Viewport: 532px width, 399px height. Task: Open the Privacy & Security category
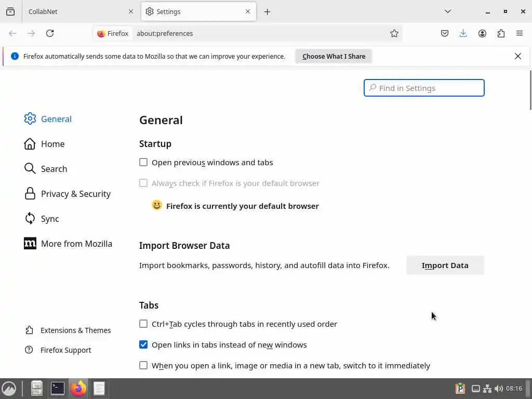67,194
